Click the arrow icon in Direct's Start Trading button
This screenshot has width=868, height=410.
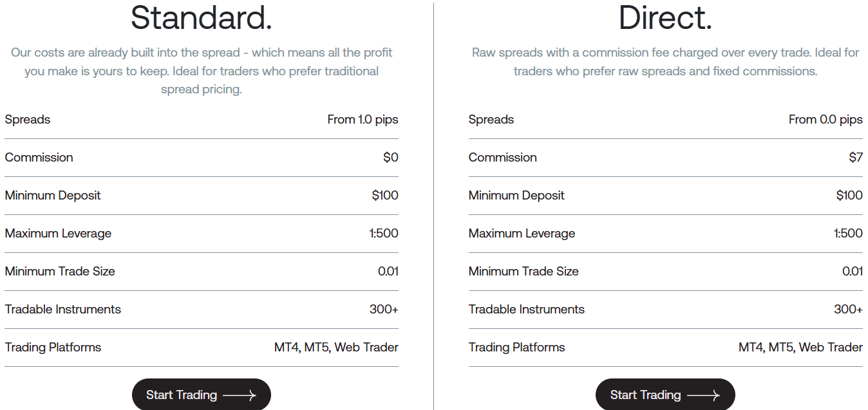point(706,395)
